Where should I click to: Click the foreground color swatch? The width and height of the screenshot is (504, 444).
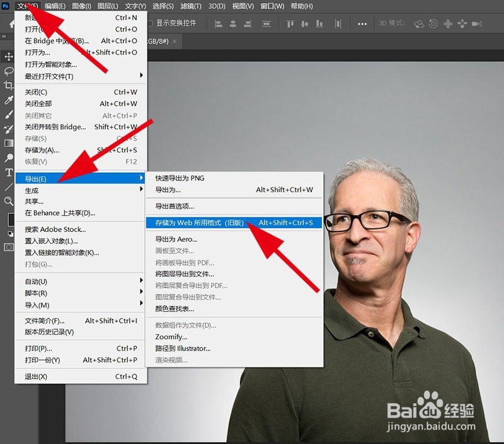pyautogui.click(x=11, y=219)
